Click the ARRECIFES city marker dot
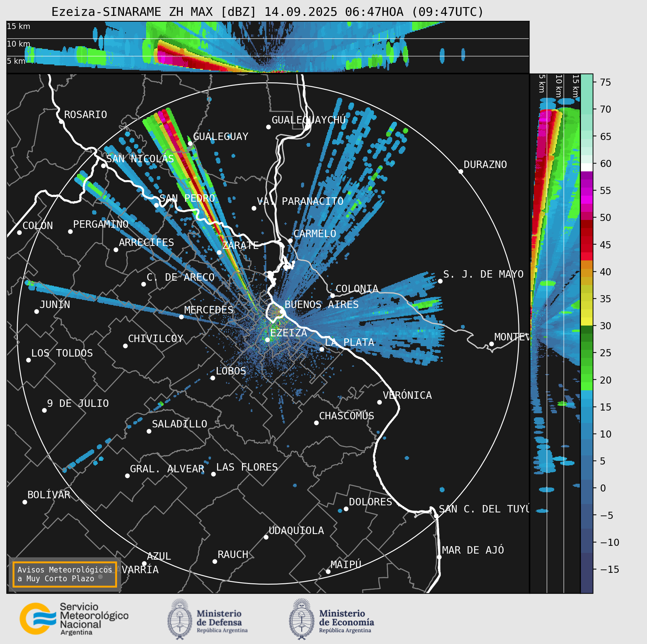The height and width of the screenshot is (644, 647). pyautogui.click(x=116, y=250)
